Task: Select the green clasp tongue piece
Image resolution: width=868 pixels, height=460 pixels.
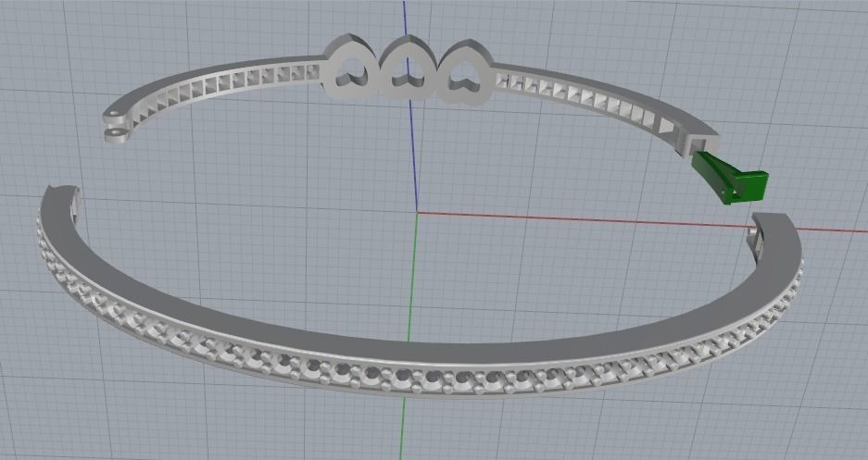Action: click(x=732, y=178)
